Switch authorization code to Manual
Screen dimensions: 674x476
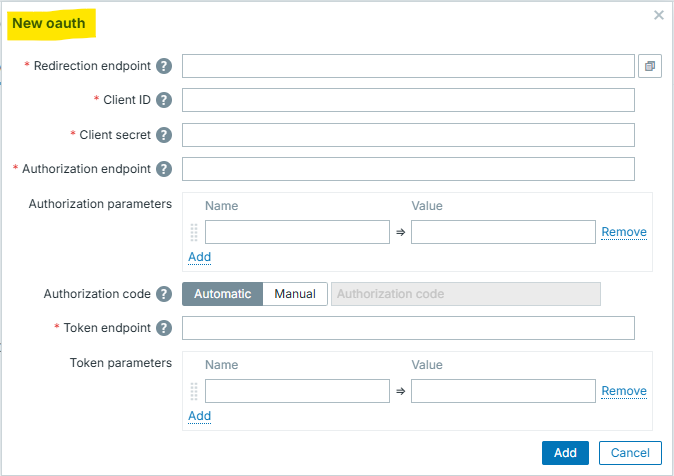tap(295, 294)
